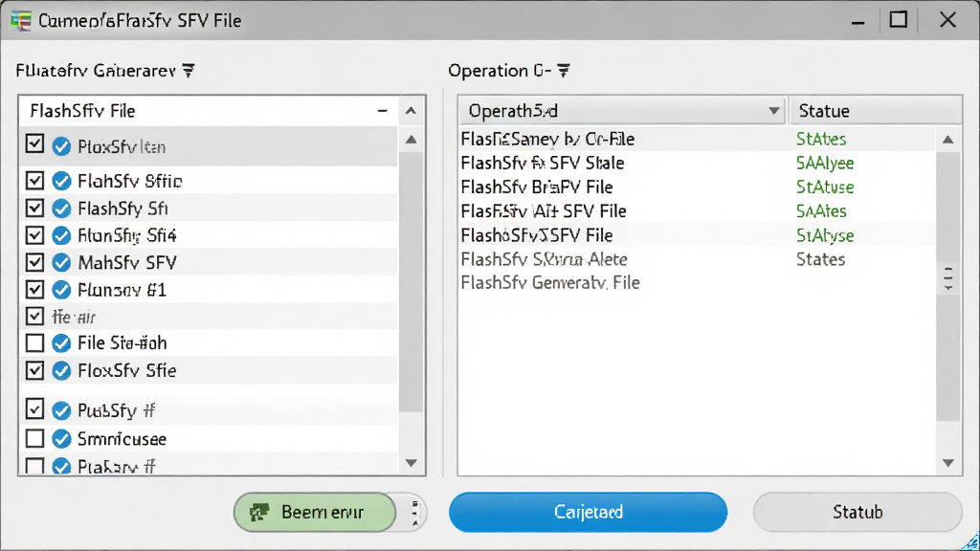Viewport: 980px width, 551px height.
Task: Click the icon inside the green Beem button
Action: coord(259,513)
